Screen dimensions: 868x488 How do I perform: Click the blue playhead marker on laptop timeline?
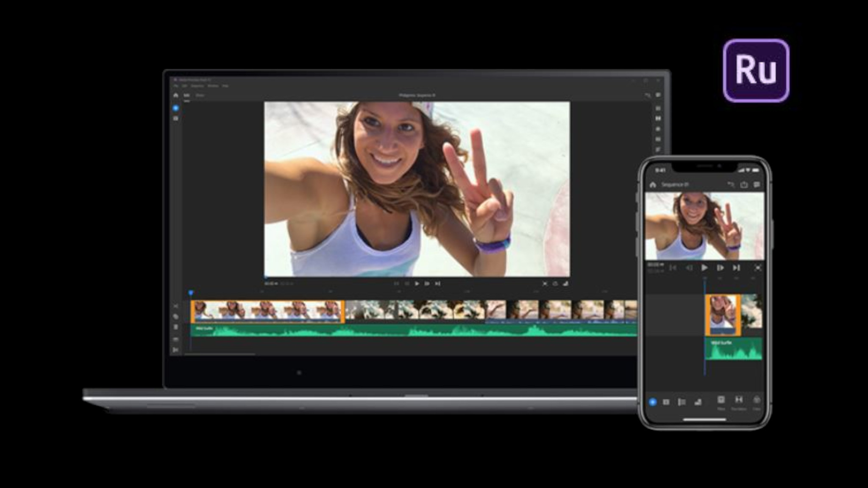point(191,293)
